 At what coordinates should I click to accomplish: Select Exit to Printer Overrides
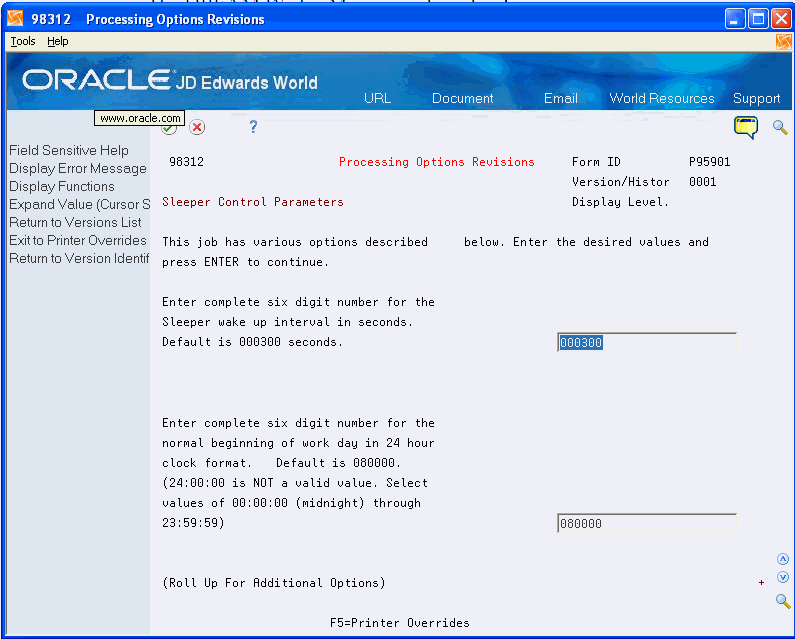[x=78, y=240]
